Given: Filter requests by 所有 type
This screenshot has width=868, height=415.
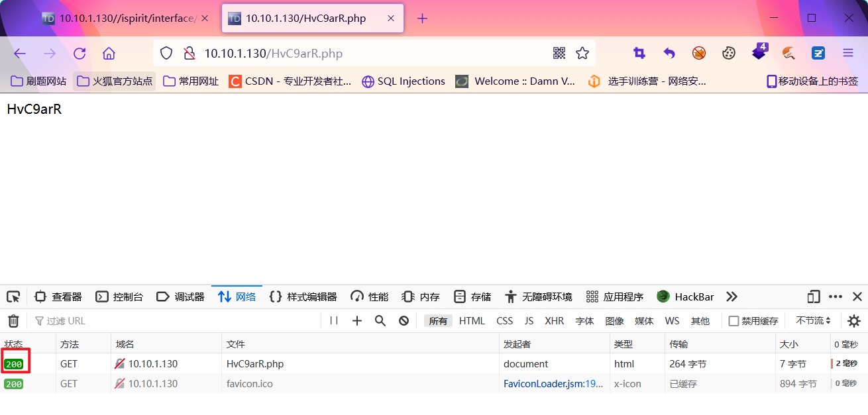Looking at the screenshot, I should click(x=438, y=321).
